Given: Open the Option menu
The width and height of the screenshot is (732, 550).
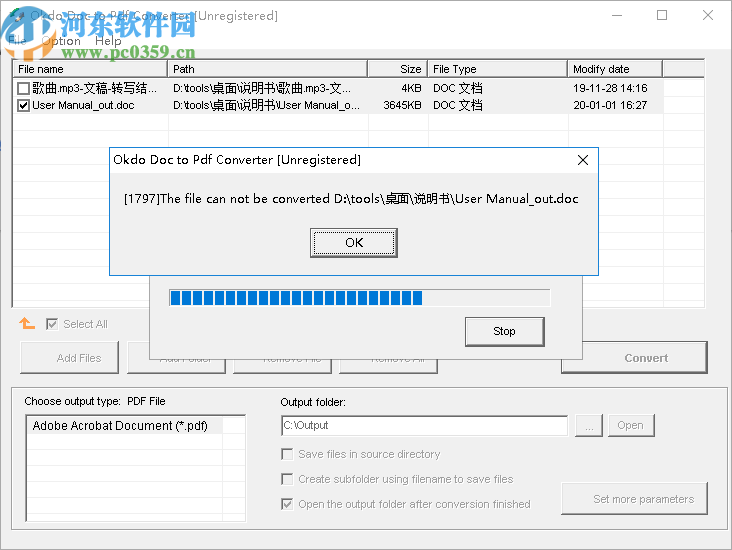Looking at the screenshot, I should point(61,41).
